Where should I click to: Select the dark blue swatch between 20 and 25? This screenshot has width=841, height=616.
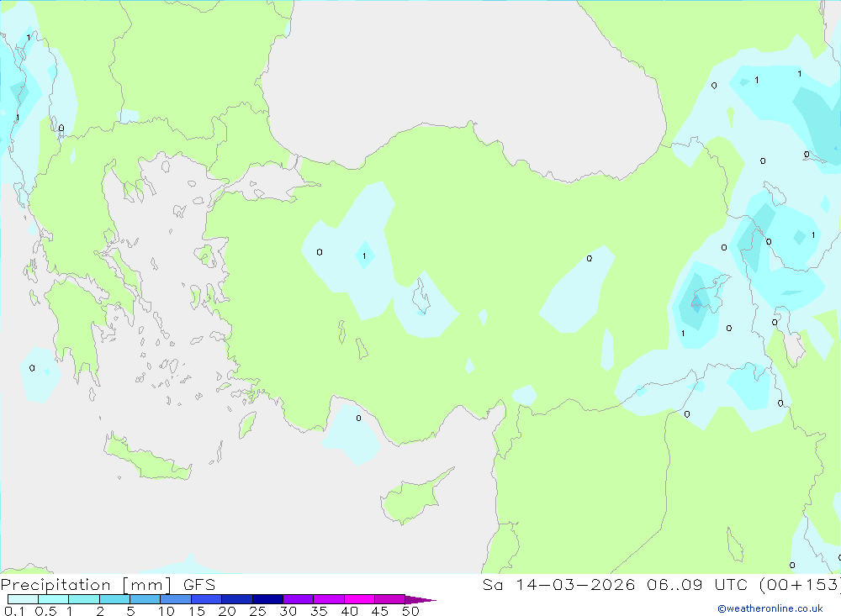pyautogui.click(x=237, y=599)
